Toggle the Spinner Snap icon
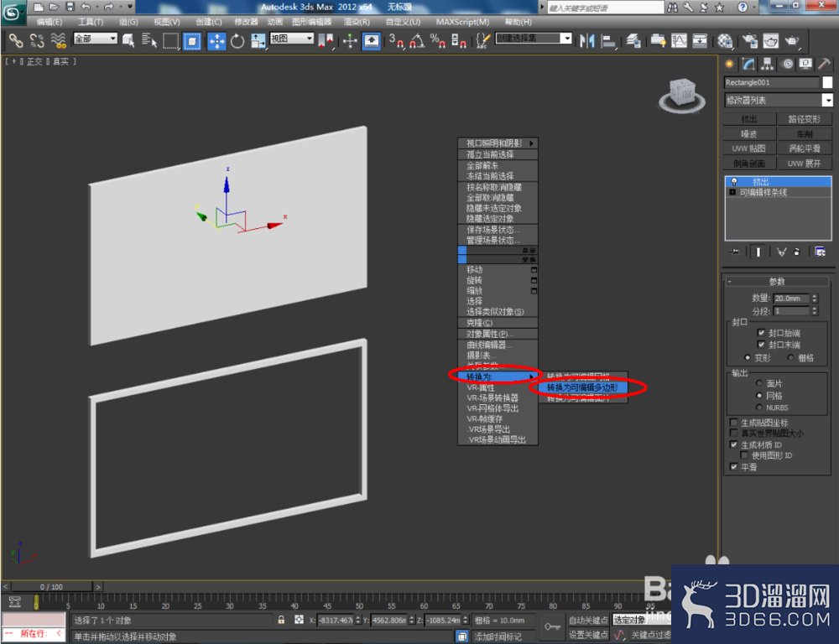 [459, 40]
